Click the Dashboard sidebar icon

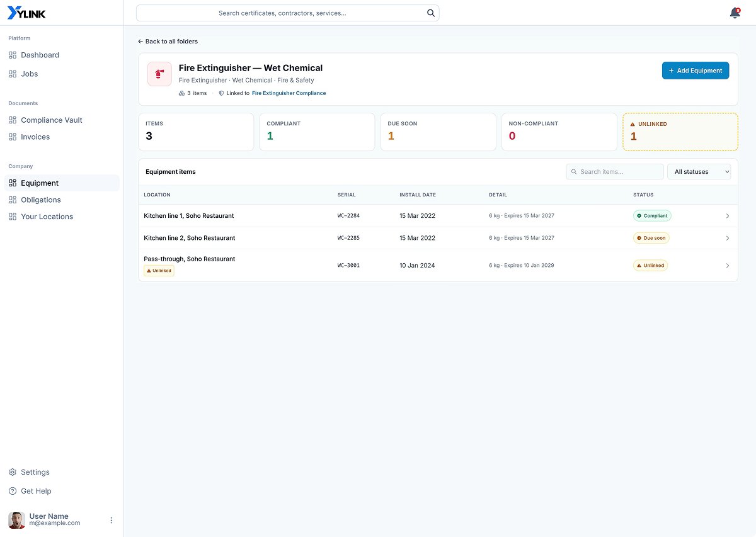click(x=13, y=55)
